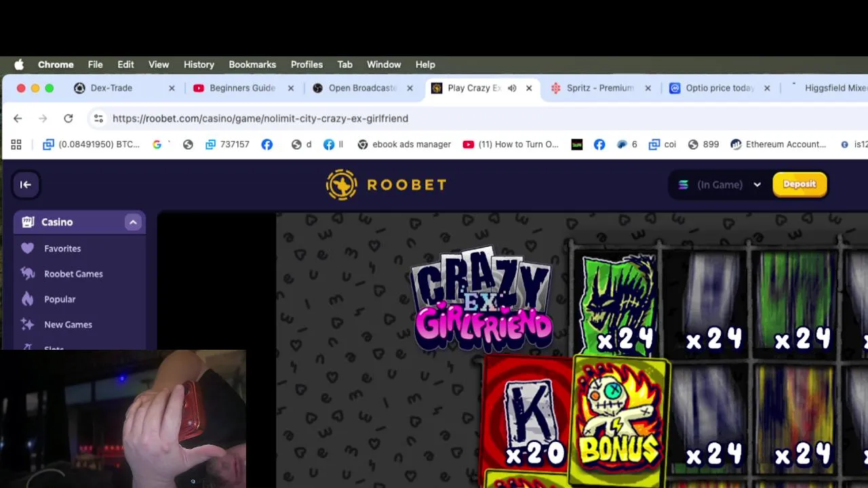Click the yellow Deposit button
The width and height of the screenshot is (868, 488).
pos(800,184)
